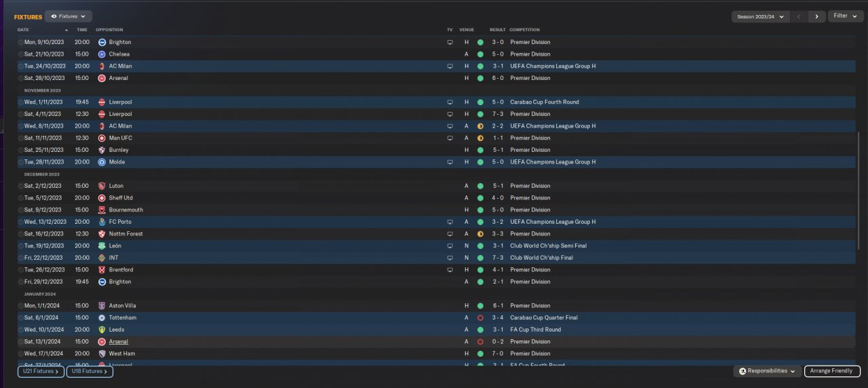The width and height of the screenshot is (868, 388).
Task: Click the Arrange Friendly button
Action: click(x=832, y=371)
